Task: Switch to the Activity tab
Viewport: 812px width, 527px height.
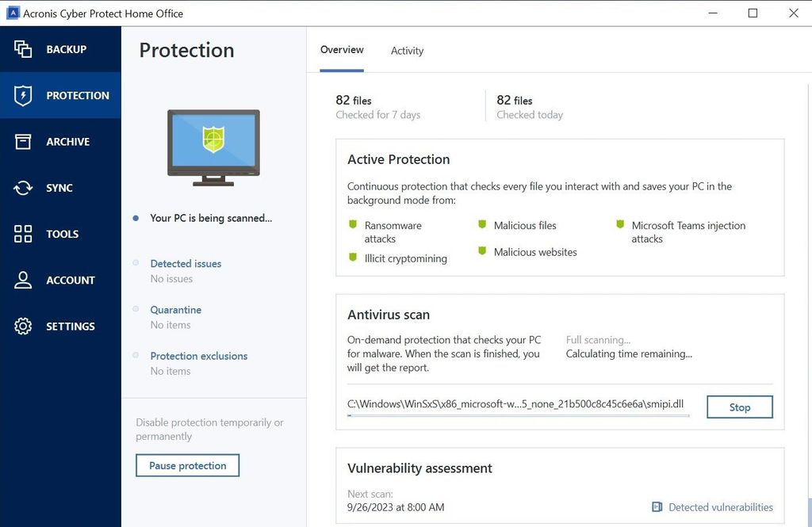Action: click(407, 51)
